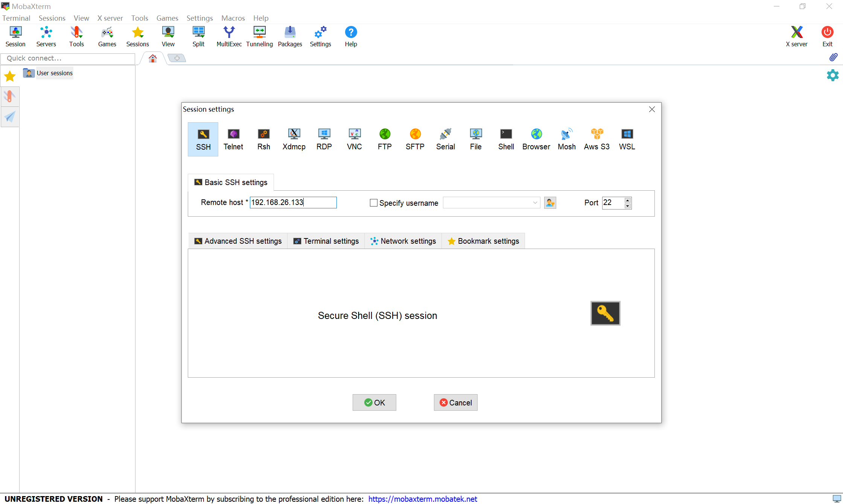Close the Session settings dialog

click(652, 109)
